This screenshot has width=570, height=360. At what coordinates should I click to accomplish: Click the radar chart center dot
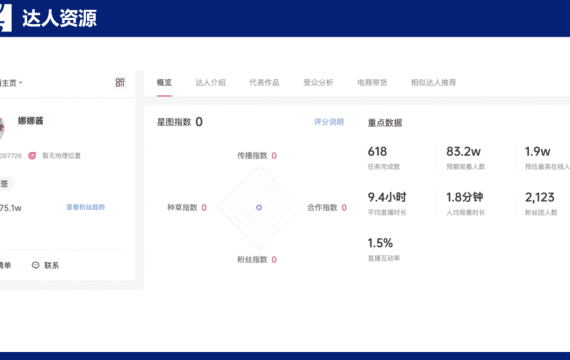[259, 207]
